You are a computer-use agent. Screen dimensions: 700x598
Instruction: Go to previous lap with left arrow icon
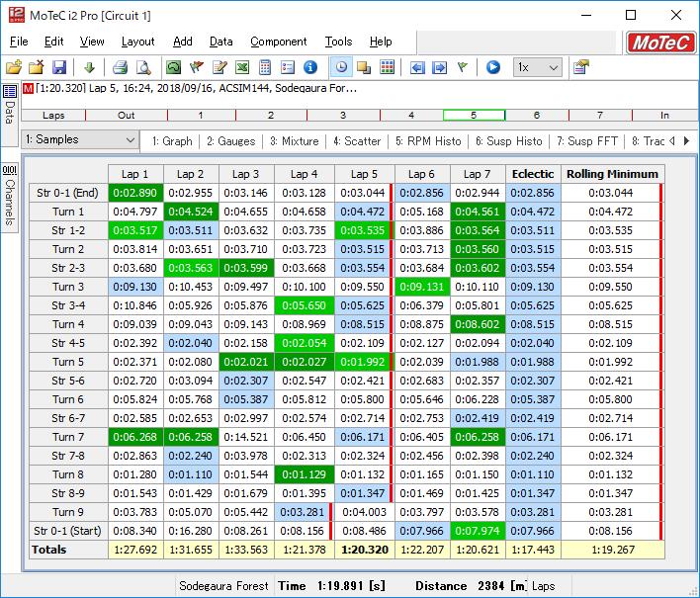click(x=417, y=67)
